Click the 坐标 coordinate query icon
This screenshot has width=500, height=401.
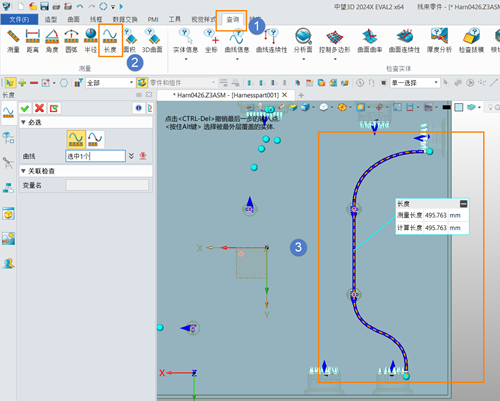tap(211, 41)
